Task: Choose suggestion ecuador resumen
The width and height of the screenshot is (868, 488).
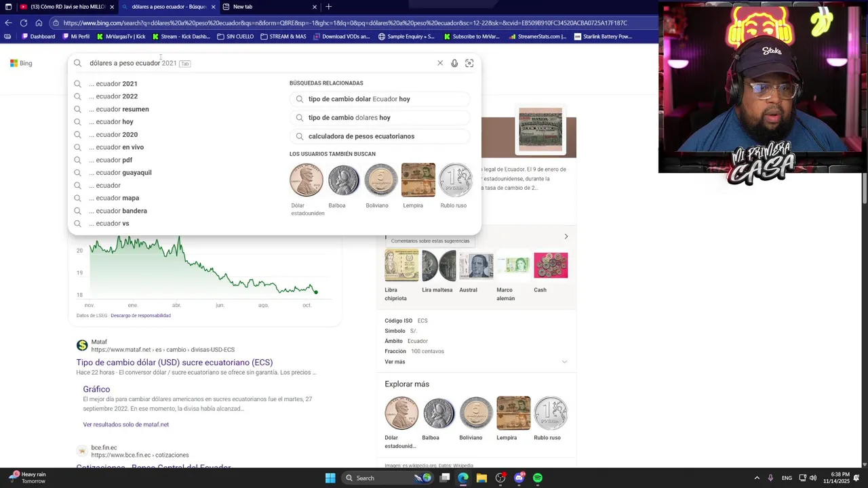Action: (119, 109)
